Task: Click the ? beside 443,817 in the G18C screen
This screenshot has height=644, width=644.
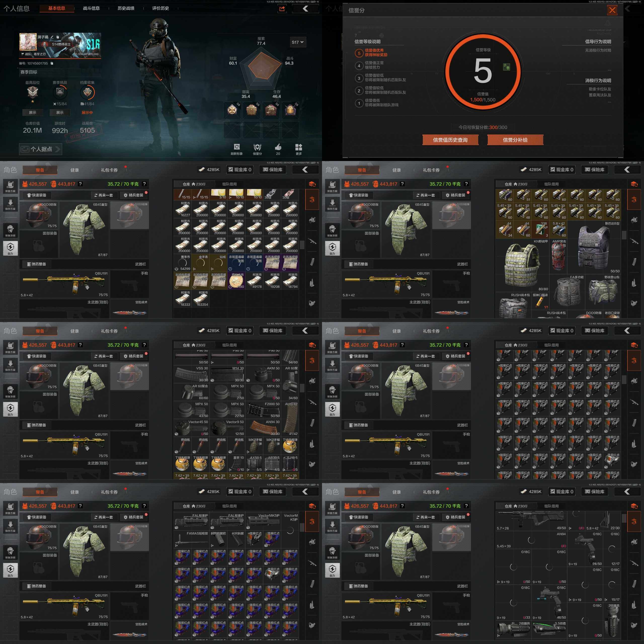Action: (x=402, y=506)
